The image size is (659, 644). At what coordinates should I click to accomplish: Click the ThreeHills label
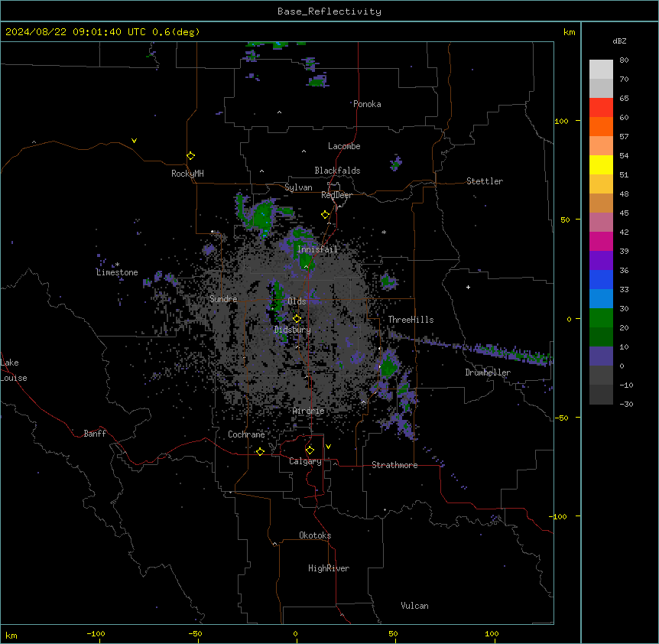[x=411, y=320]
